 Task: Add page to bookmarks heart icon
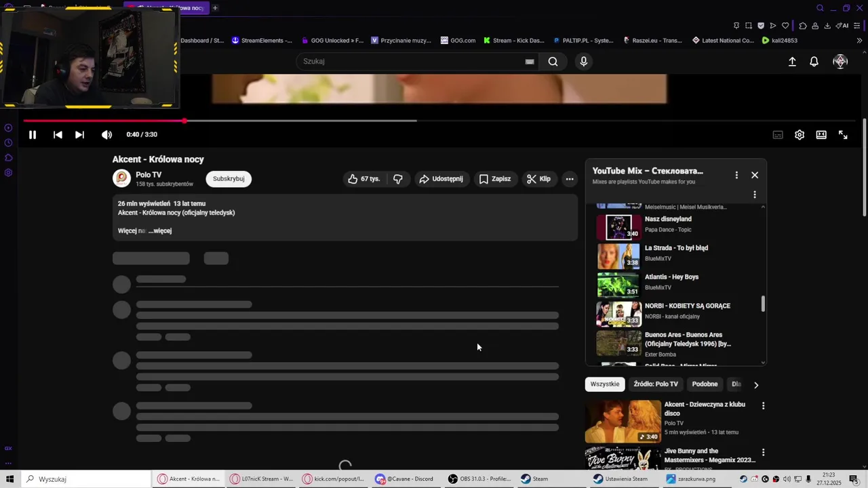(785, 26)
